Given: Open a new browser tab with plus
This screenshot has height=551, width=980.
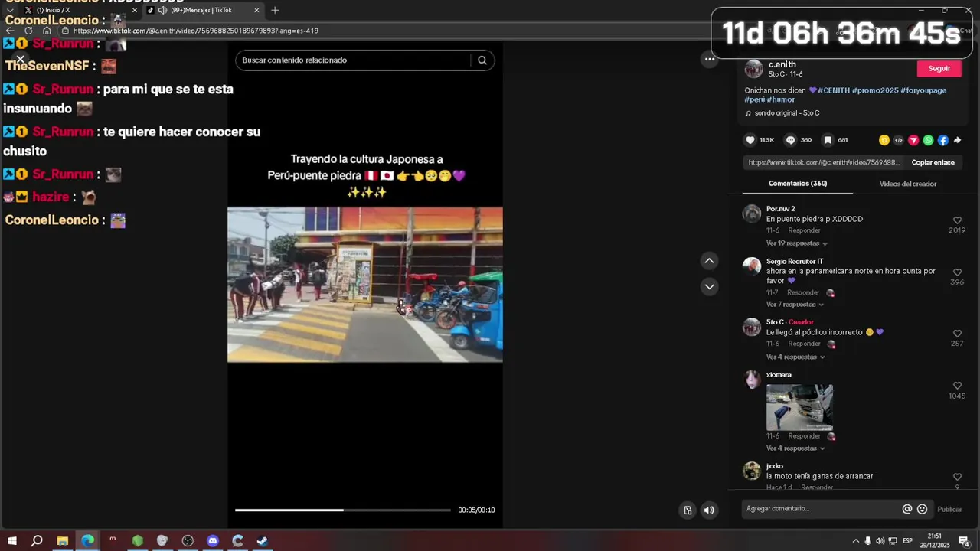Looking at the screenshot, I should point(275,10).
